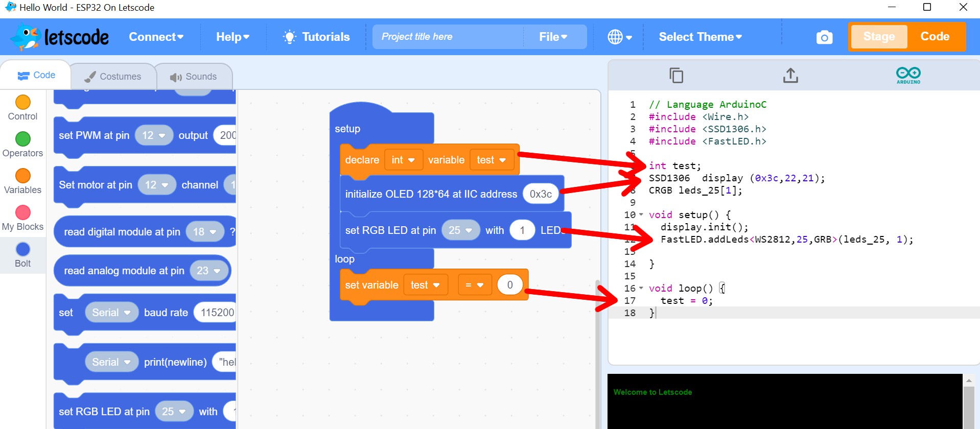Click the camera screenshot icon

[824, 37]
